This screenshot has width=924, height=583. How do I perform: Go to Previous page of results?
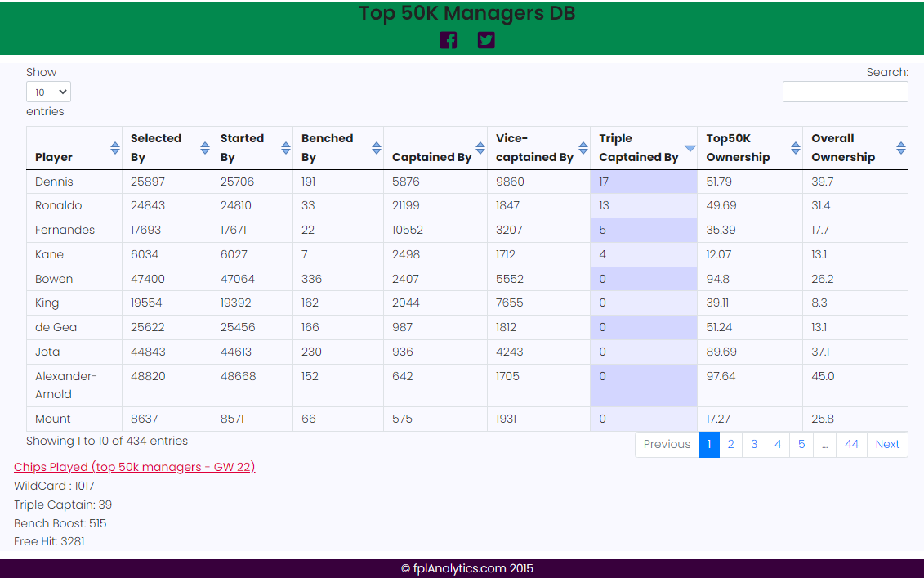click(x=667, y=444)
